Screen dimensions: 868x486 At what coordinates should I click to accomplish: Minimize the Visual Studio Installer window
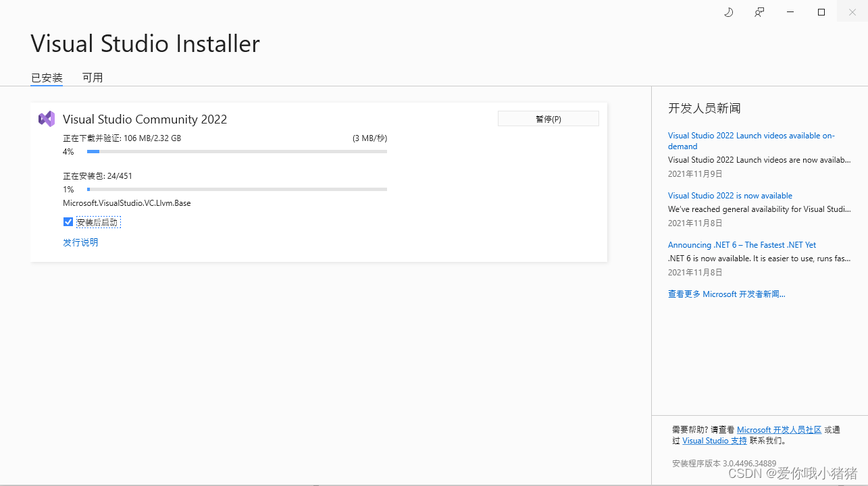(790, 12)
